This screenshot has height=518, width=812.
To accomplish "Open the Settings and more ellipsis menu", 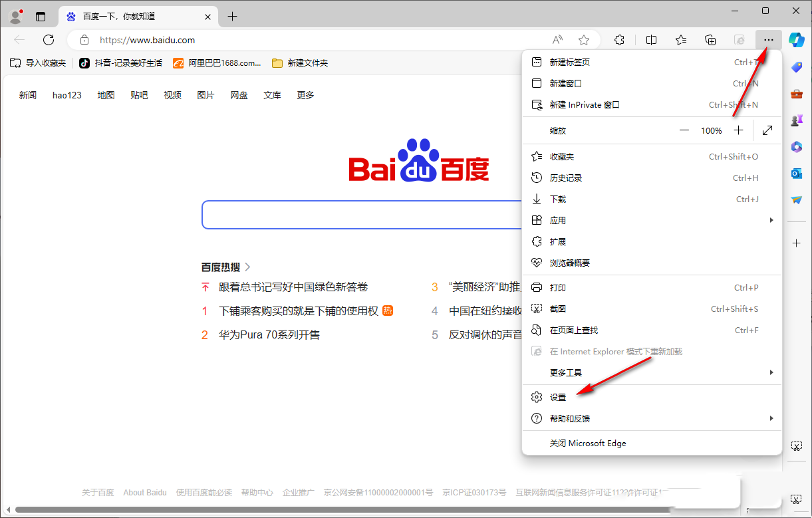I will (x=769, y=40).
